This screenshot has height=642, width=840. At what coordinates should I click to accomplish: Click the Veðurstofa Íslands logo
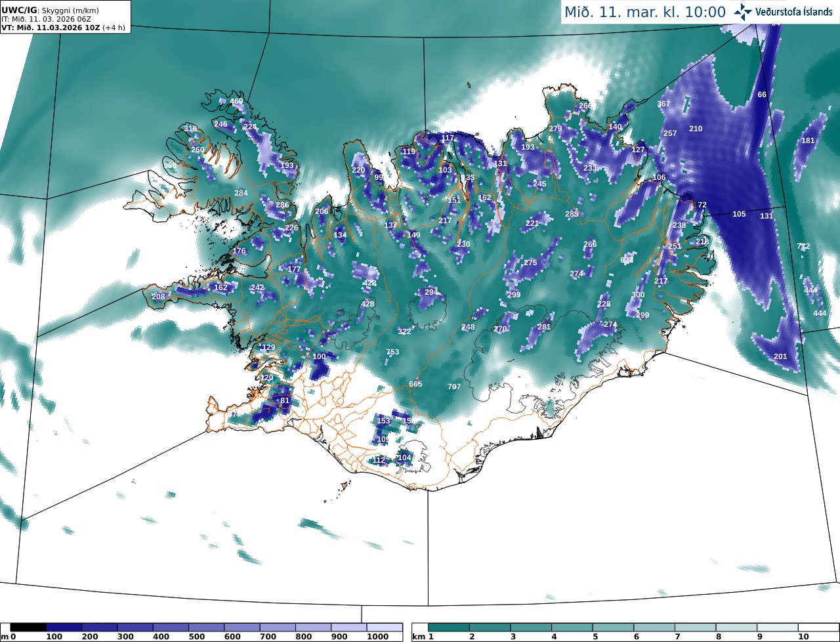coord(783,11)
